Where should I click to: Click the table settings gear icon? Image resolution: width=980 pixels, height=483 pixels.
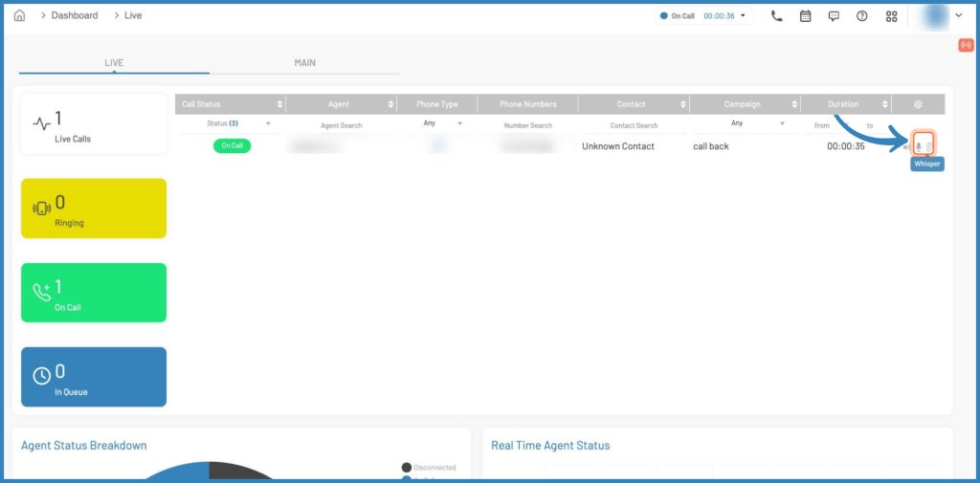tap(918, 104)
